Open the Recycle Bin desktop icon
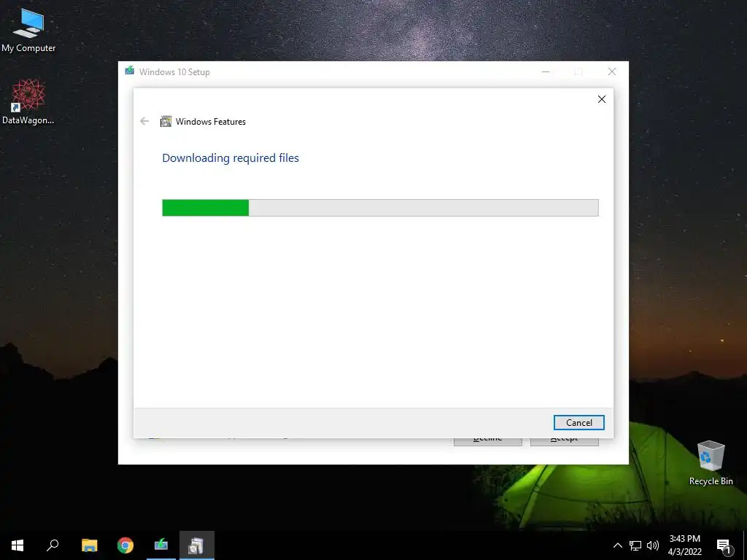 tap(711, 463)
